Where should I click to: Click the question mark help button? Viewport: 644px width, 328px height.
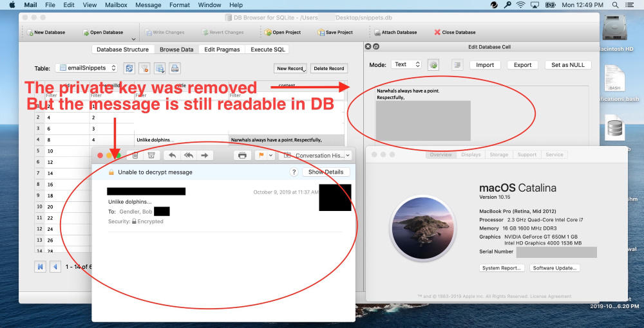pyautogui.click(x=294, y=172)
